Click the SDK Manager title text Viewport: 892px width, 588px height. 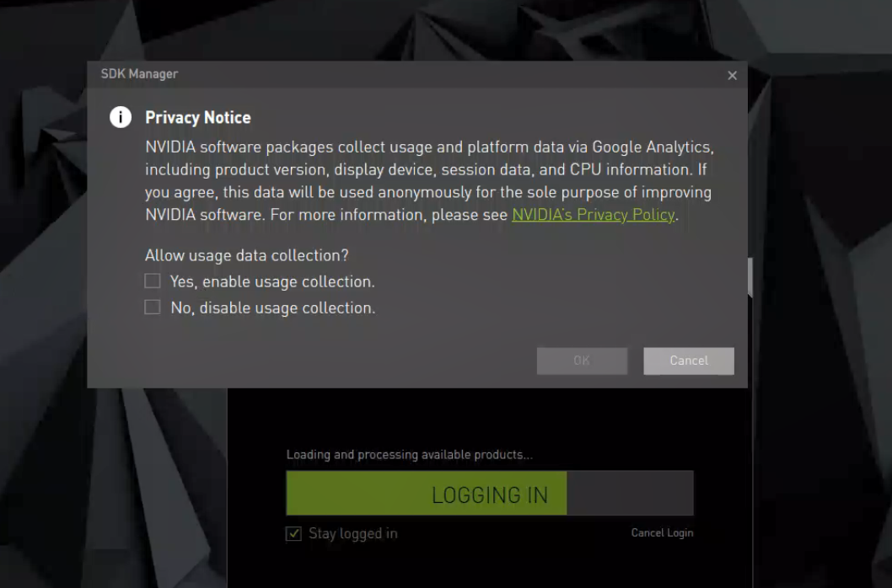(x=139, y=74)
